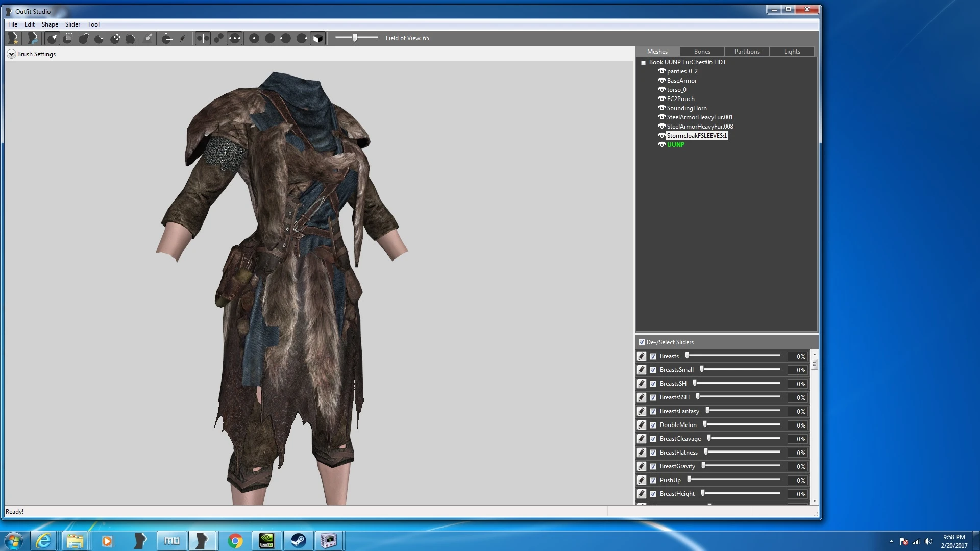
Task: Click slider list scroll down arrow
Action: (815, 501)
